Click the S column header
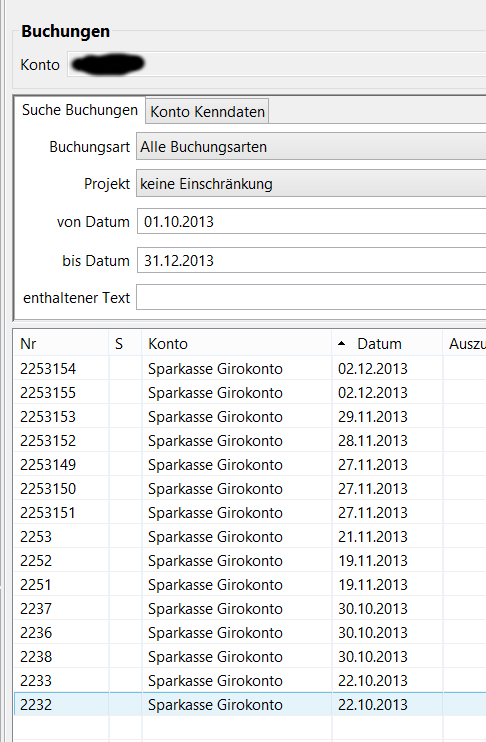 pyautogui.click(x=125, y=344)
